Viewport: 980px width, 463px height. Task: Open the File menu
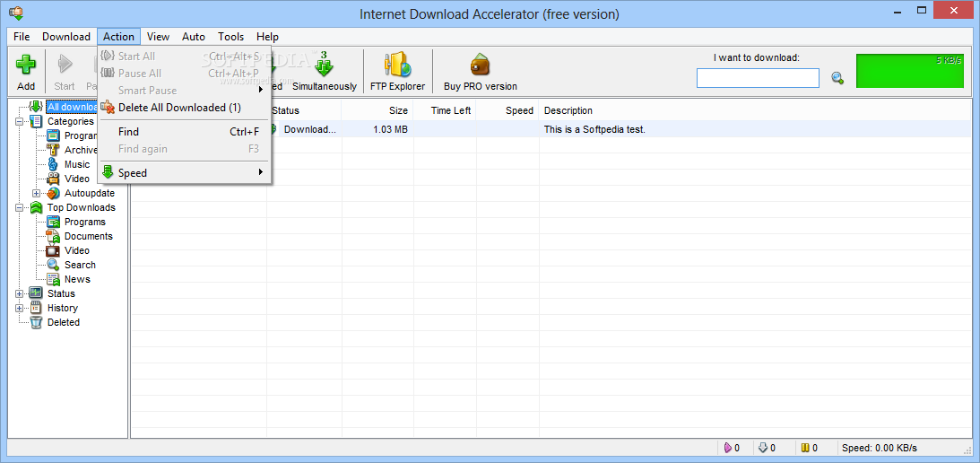click(x=22, y=36)
